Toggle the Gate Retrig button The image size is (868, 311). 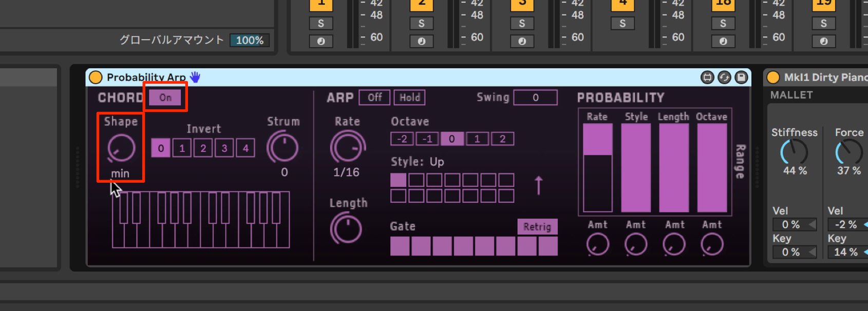pos(537,226)
